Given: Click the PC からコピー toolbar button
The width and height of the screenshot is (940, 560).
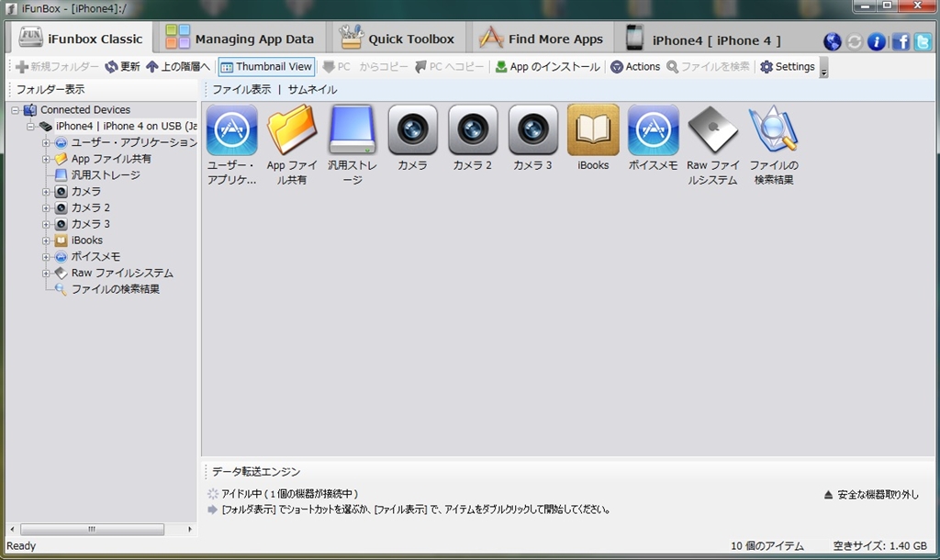Looking at the screenshot, I should 364,66.
